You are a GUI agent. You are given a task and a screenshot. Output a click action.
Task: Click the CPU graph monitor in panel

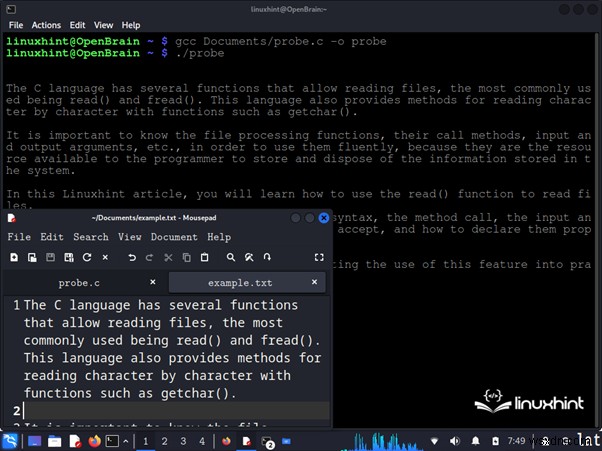coord(380,441)
